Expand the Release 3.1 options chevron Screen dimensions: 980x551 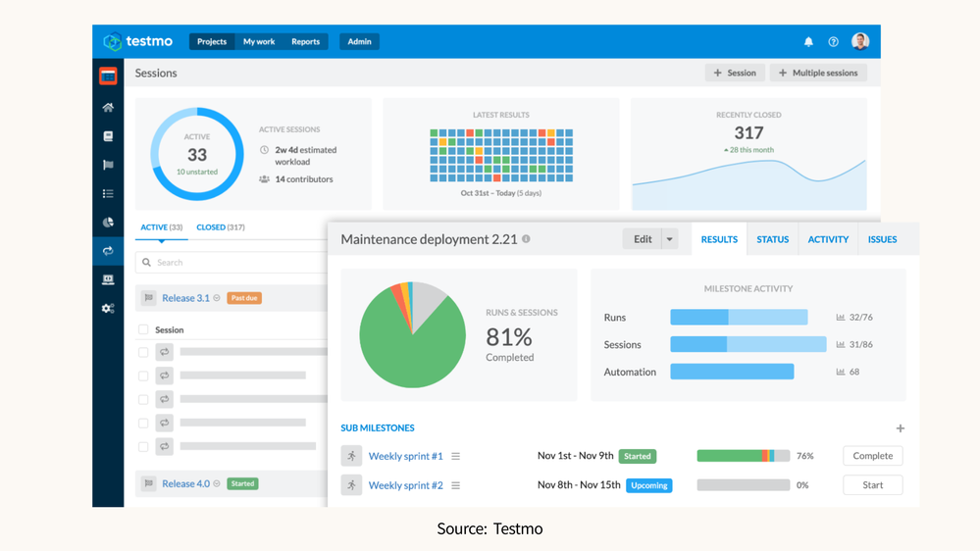[x=217, y=298]
